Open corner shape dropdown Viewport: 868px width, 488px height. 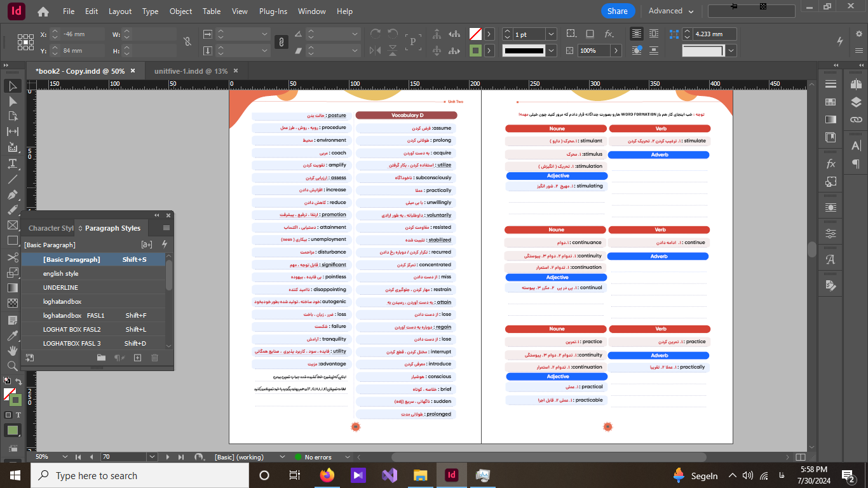731,50
